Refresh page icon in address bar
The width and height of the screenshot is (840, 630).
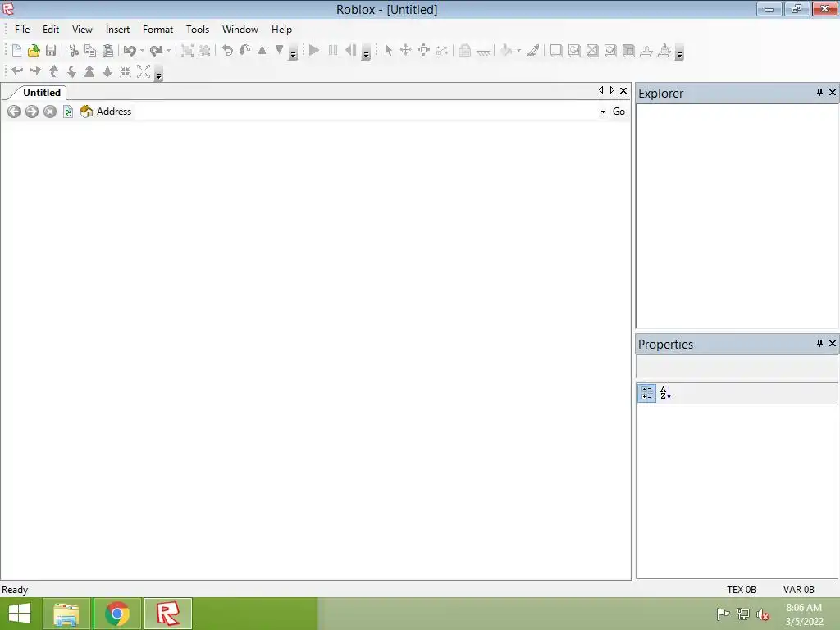tap(68, 112)
